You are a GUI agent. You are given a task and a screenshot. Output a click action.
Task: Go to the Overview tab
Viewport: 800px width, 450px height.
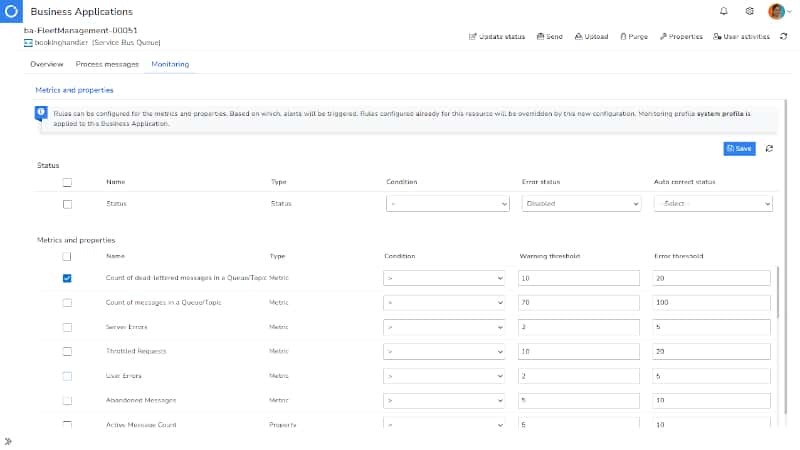tap(47, 64)
